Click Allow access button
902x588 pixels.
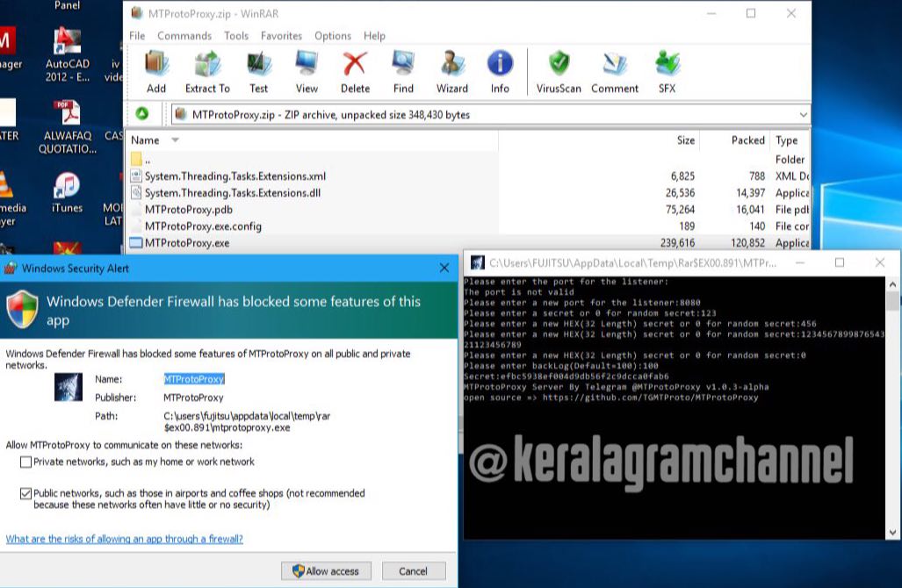(326, 570)
